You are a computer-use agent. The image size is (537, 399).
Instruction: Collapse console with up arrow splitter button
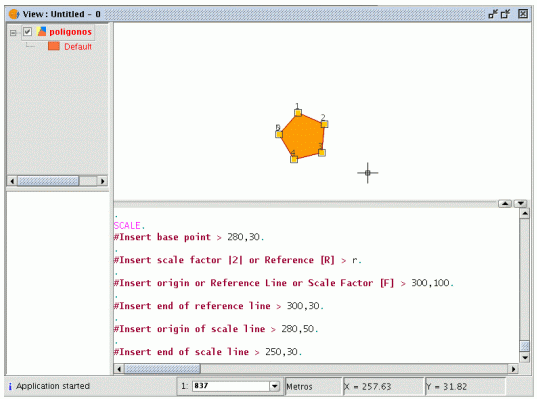point(505,204)
